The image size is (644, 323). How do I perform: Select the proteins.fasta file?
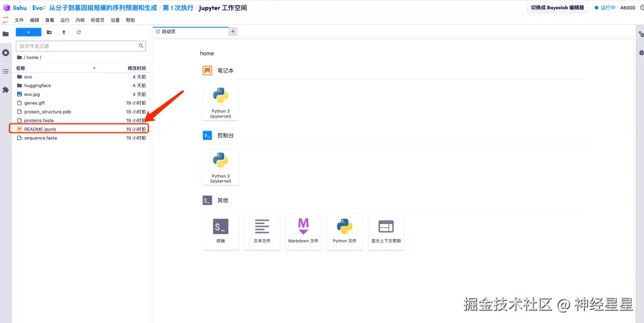click(x=81, y=120)
